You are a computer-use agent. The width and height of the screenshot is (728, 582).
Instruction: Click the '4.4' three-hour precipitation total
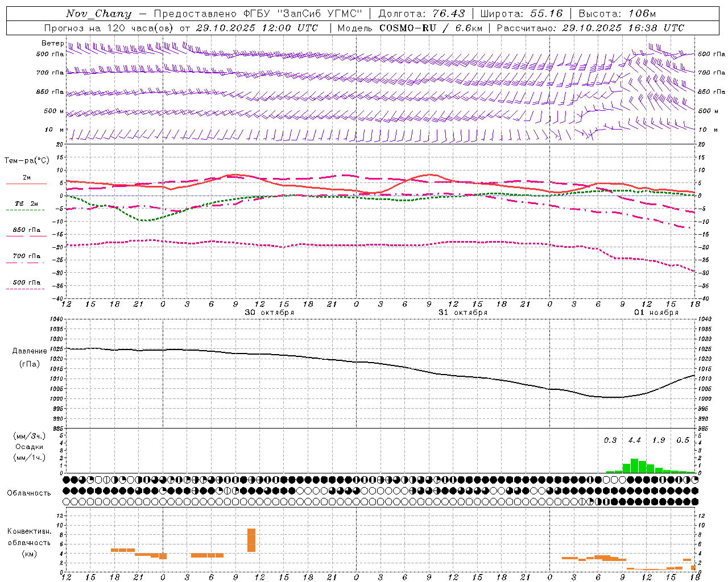click(x=635, y=440)
